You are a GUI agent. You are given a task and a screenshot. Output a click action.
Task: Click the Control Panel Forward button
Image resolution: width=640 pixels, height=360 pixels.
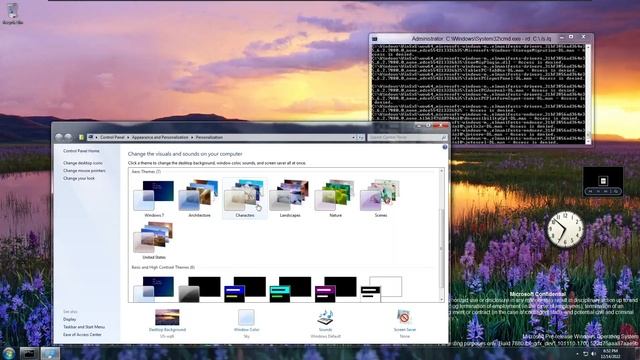69,138
